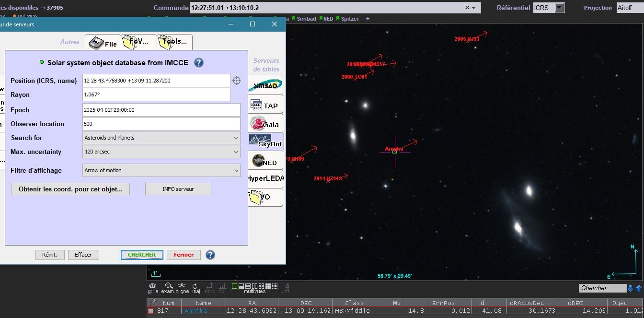
Task: Click the 2014 HZ113 asteroid label
Action: [328, 178]
